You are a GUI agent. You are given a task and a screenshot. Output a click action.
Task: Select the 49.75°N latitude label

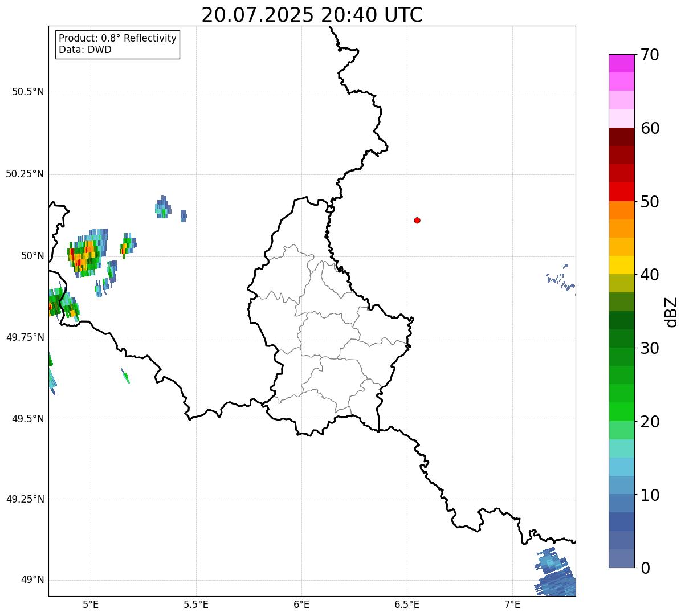click(x=25, y=337)
